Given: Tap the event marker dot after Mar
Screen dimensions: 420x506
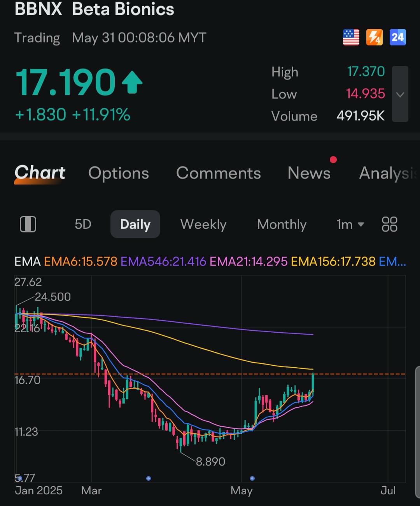Looking at the screenshot, I should coord(149,478).
